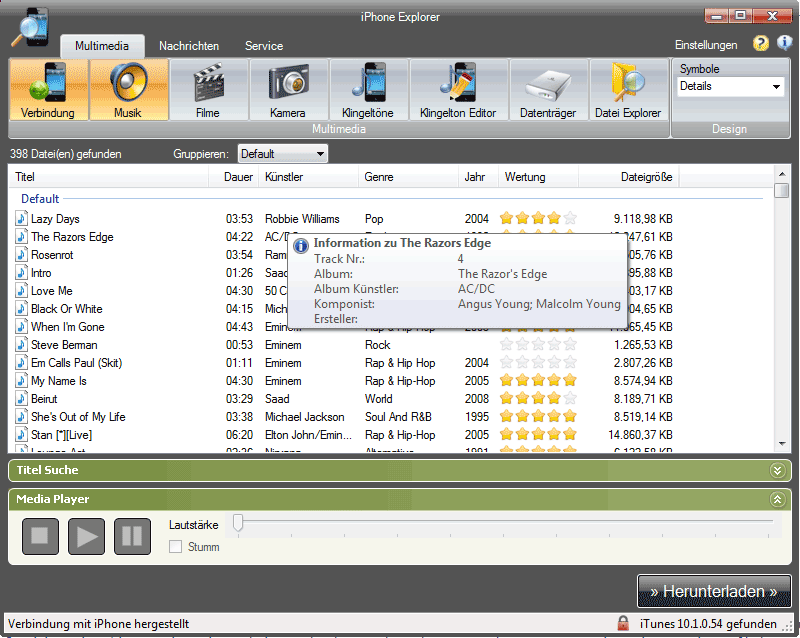Stop playback in Media Player

click(x=40, y=536)
